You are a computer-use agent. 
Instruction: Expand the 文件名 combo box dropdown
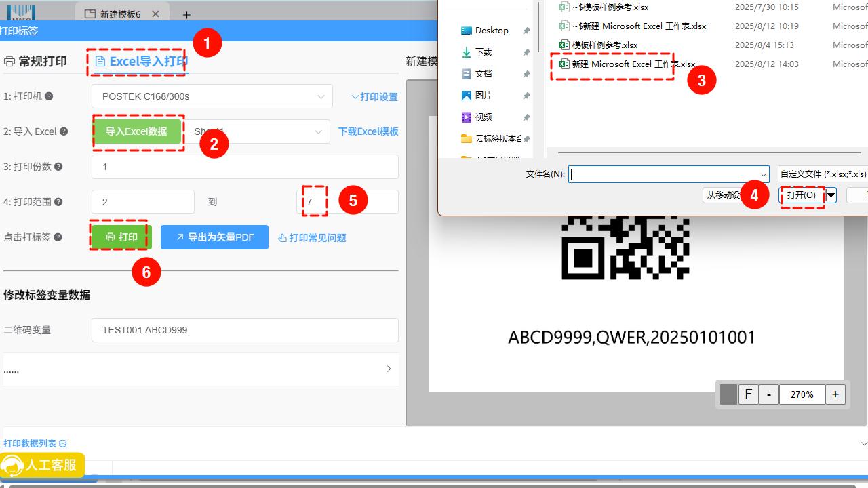[x=763, y=174]
